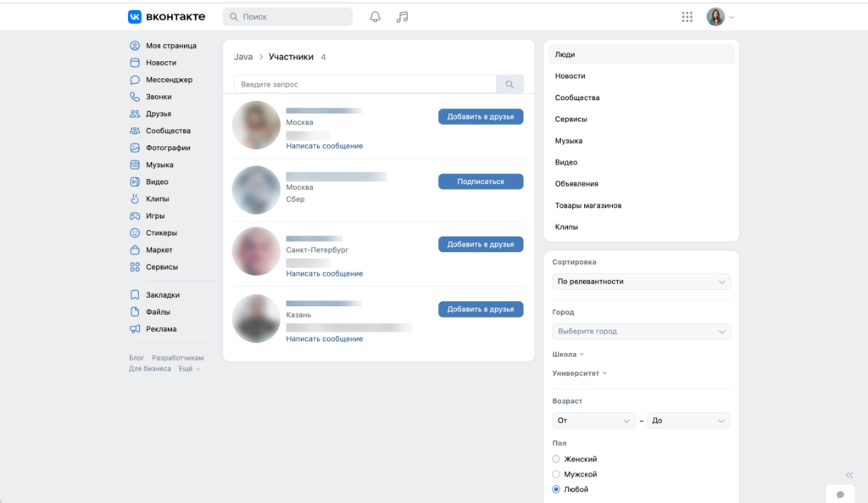The width and height of the screenshot is (868, 503).
Task: Open the notifications bell icon
Action: click(376, 17)
